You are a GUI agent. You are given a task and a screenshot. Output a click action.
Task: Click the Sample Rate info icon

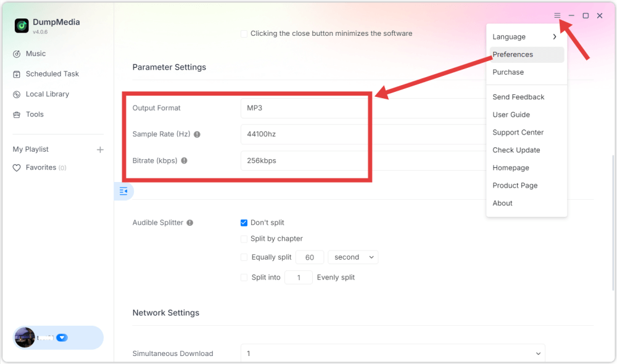point(197,134)
